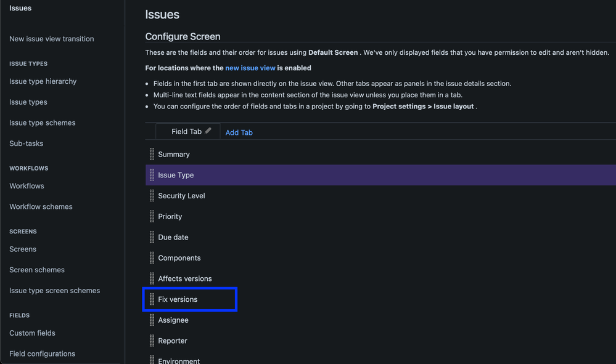Image resolution: width=616 pixels, height=364 pixels.
Task: Go to Issue type schemes
Action: point(42,123)
